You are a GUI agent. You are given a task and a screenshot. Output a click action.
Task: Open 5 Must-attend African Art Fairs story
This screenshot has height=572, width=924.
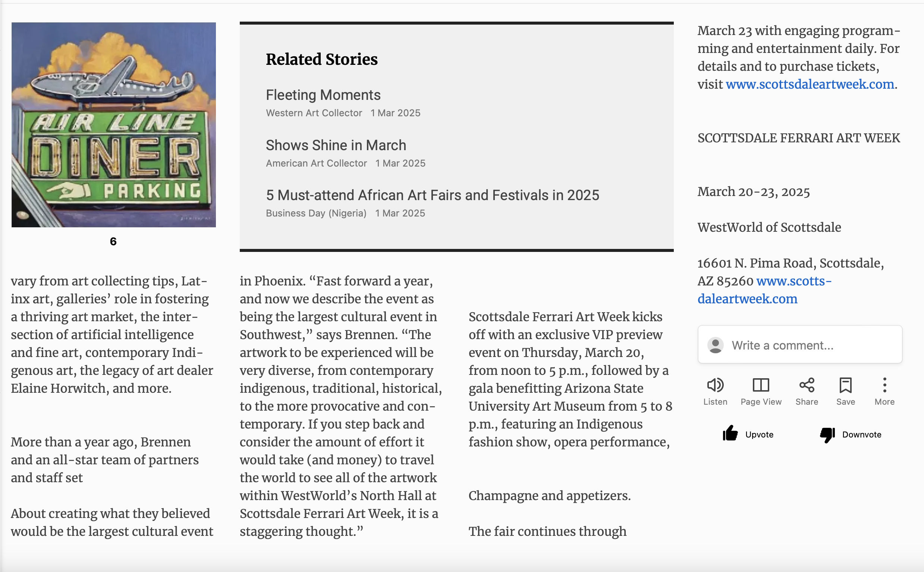[x=432, y=195]
